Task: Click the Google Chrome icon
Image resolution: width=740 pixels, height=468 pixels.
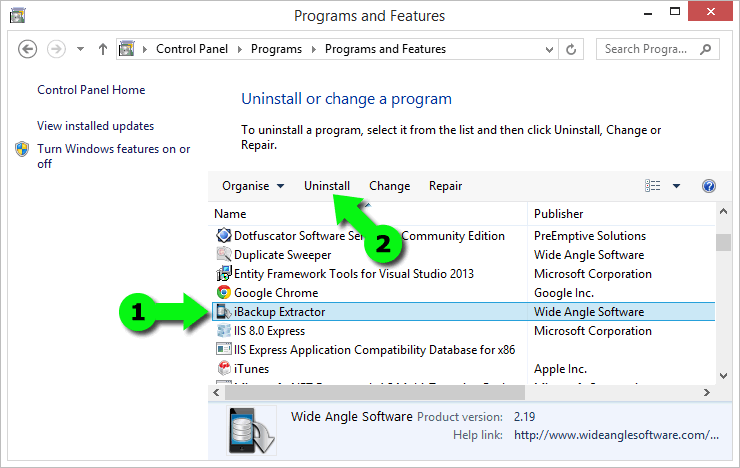Action: pos(224,292)
